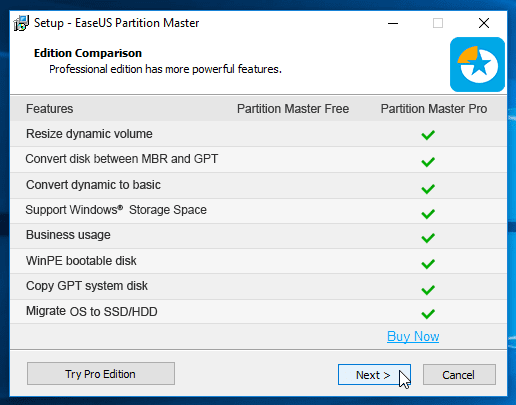The height and width of the screenshot is (405, 516).
Task: Select the Features column header
Action: 50,109
